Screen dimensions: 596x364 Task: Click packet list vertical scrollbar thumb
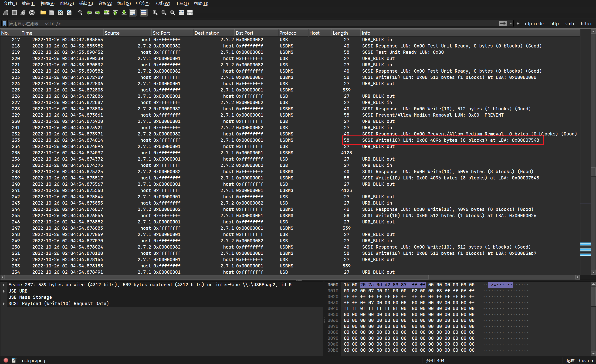[593, 172]
